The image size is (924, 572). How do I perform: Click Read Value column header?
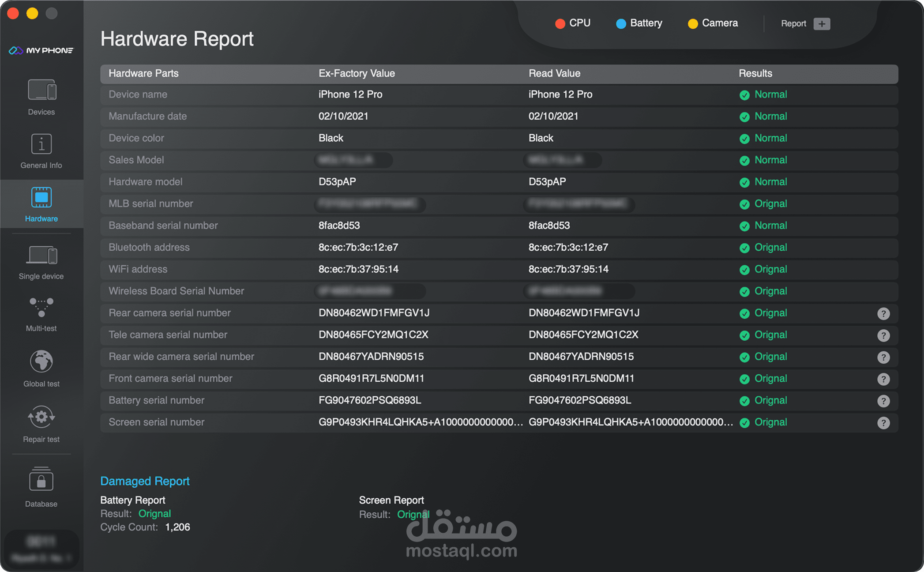click(554, 73)
